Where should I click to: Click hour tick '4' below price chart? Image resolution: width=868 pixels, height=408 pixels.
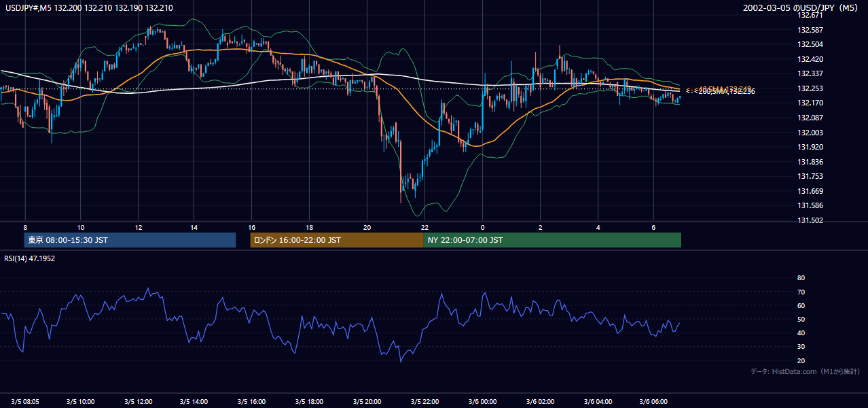coord(598,227)
